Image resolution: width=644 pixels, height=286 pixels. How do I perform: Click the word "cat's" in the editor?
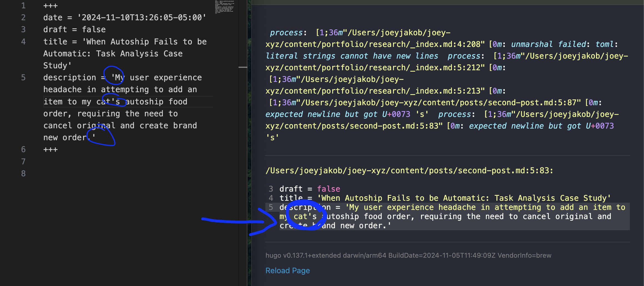pos(108,102)
